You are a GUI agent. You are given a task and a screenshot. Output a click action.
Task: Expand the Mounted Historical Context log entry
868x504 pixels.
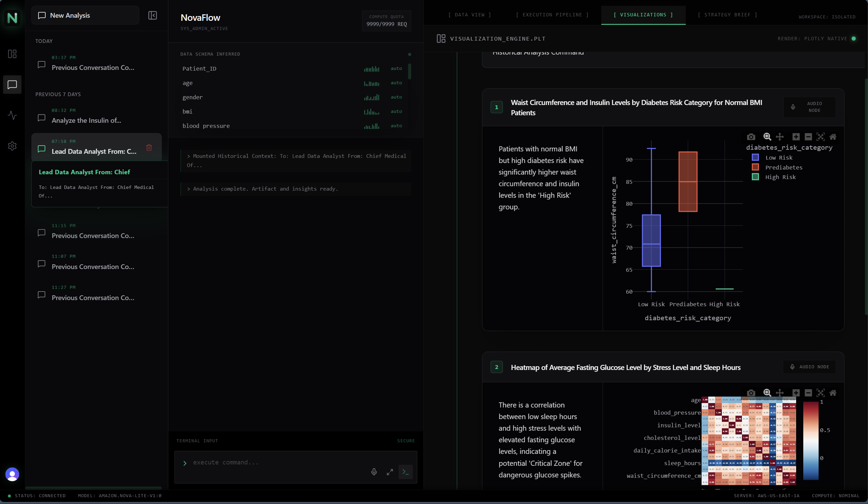coord(296,161)
